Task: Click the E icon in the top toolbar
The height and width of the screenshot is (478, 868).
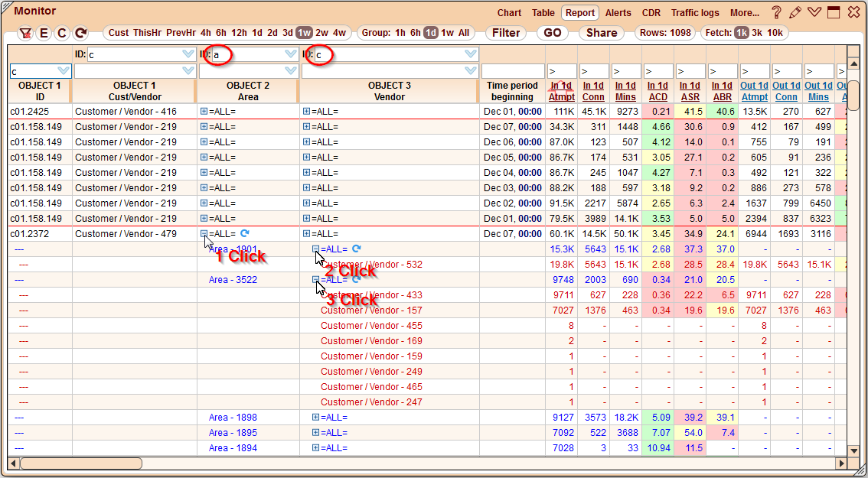Action: 44,33
